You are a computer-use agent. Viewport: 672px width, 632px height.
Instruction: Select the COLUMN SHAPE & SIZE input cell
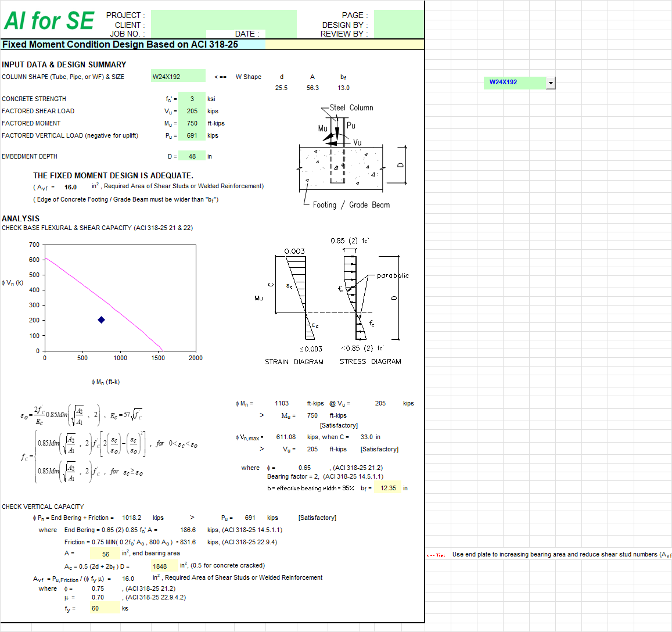(x=178, y=76)
